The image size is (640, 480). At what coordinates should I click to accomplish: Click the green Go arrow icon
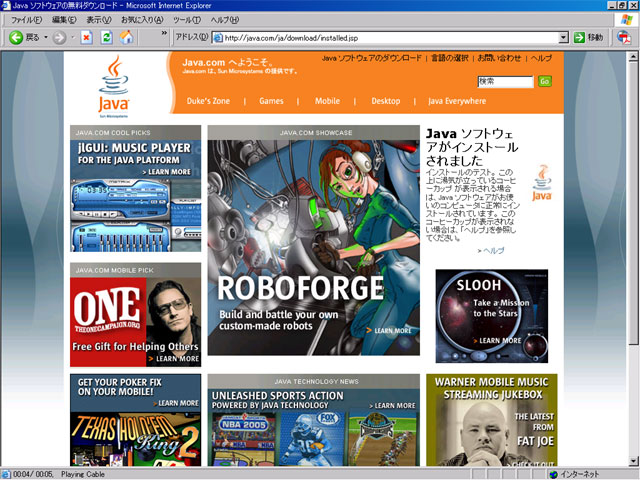(x=578, y=37)
